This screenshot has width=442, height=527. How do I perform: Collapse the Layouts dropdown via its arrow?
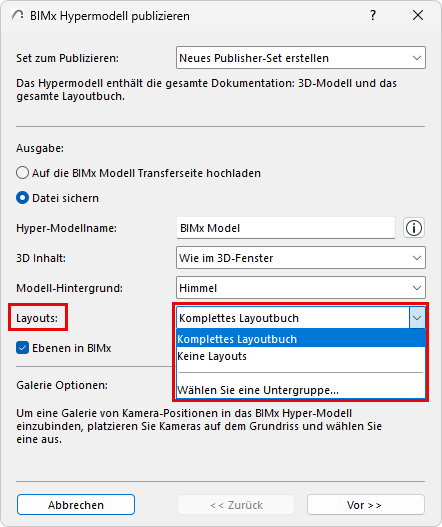(417, 318)
